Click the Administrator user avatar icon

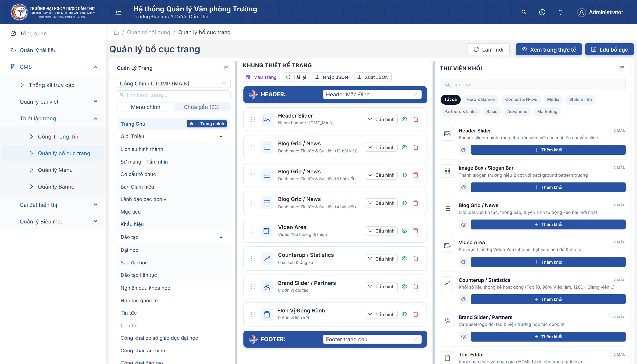pos(581,12)
